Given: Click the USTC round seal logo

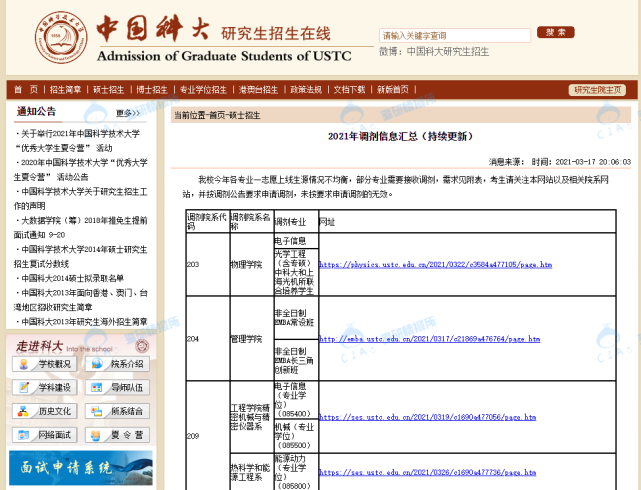Looking at the screenshot, I should 61,37.
